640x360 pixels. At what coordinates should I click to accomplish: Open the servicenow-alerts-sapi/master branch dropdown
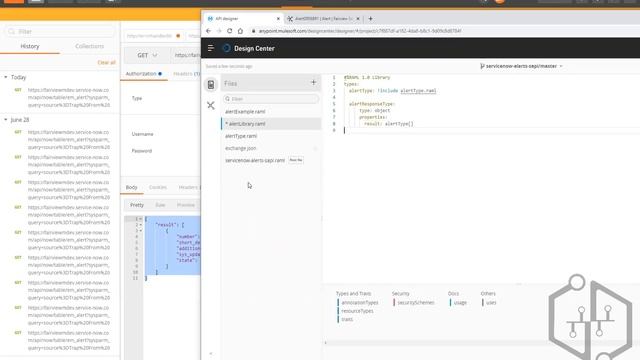point(521,66)
